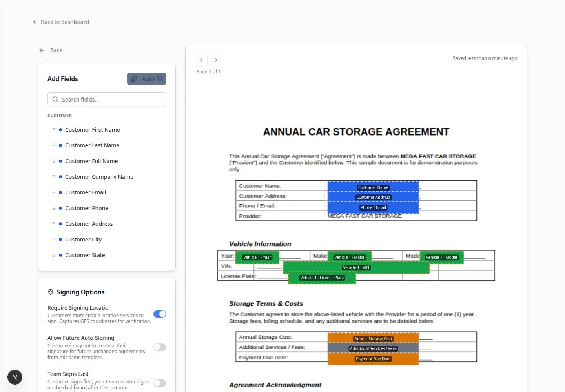Select the blue Customer Address placed field

pyautogui.click(x=373, y=197)
